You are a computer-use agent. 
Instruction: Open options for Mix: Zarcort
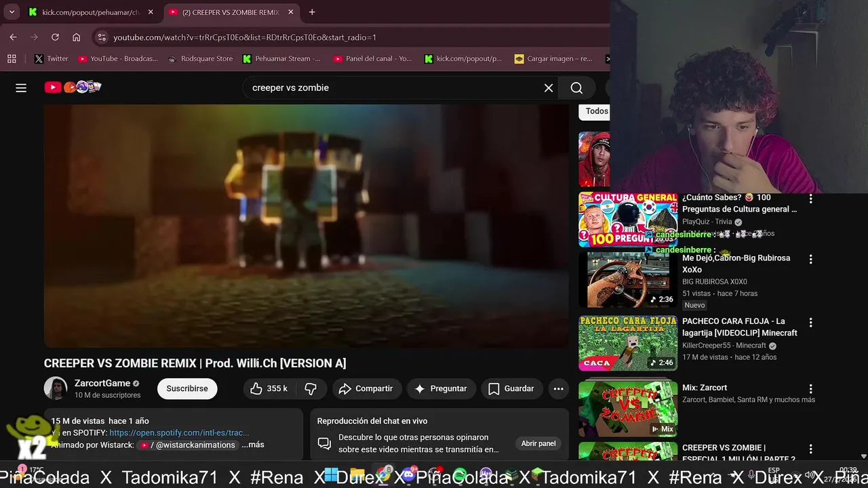[810, 389]
